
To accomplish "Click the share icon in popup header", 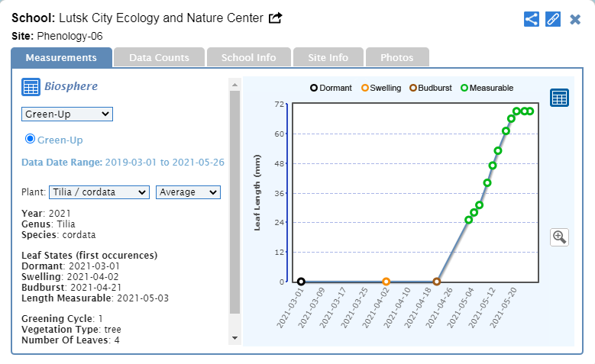I will pyautogui.click(x=532, y=19).
